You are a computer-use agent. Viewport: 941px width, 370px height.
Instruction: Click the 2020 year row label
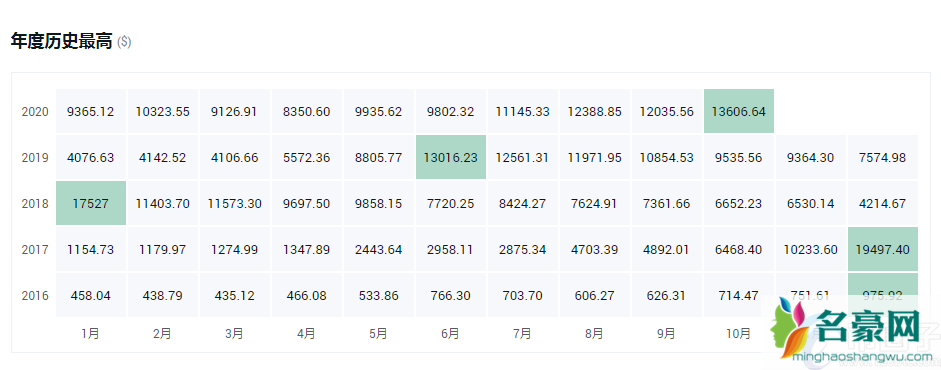(x=35, y=112)
